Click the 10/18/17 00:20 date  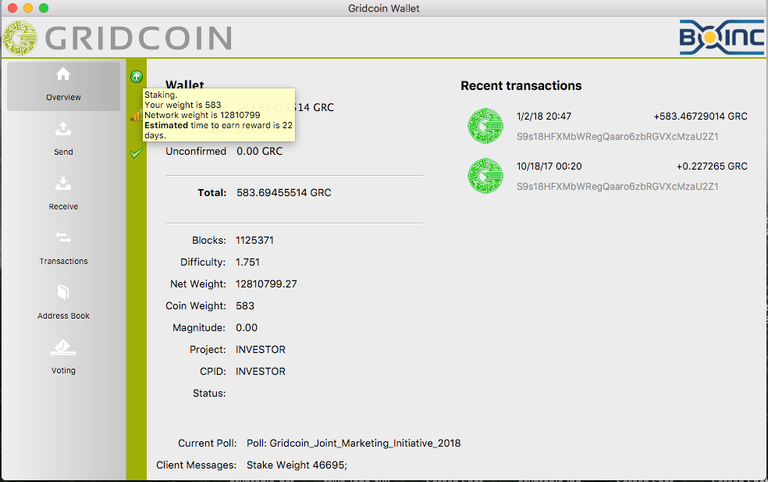(x=549, y=167)
